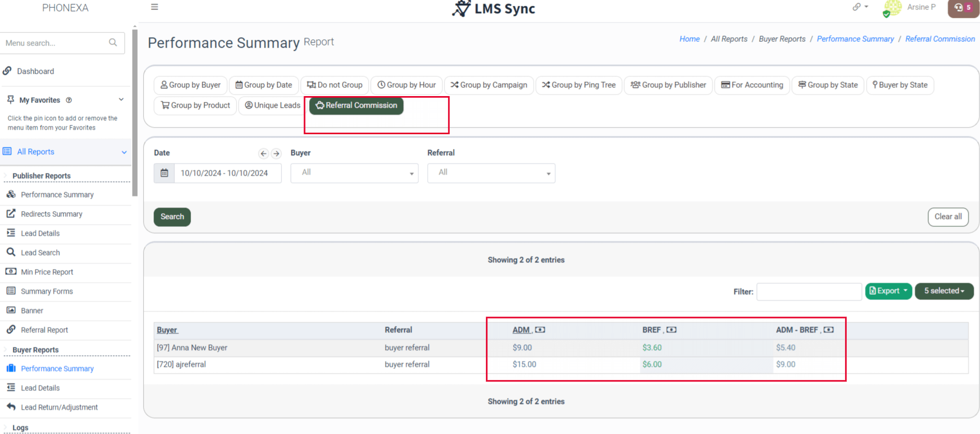Click next date arrow icon
The width and height of the screenshot is (980, 434).
[276, 154]
